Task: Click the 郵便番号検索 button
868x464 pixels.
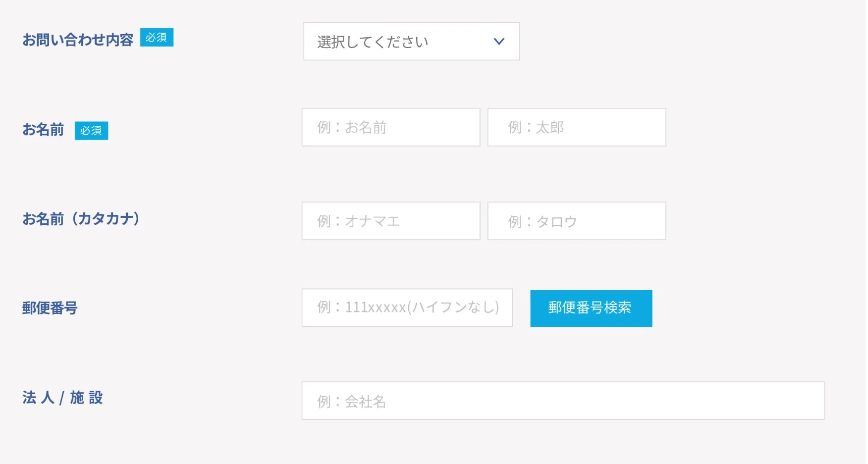Action: click(x=591, y=309)
